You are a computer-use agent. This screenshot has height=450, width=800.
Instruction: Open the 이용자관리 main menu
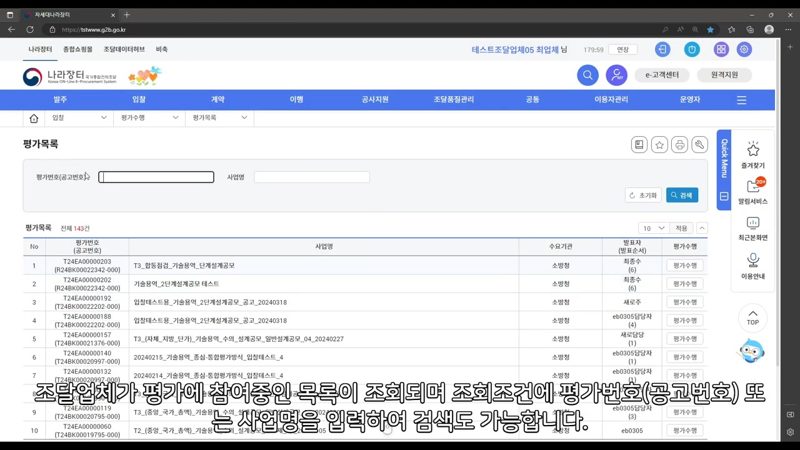point(611,99)
